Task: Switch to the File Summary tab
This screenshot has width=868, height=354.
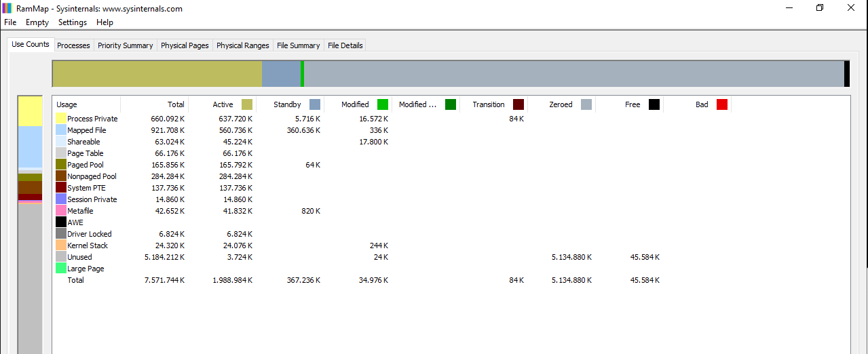Action: 299,45
